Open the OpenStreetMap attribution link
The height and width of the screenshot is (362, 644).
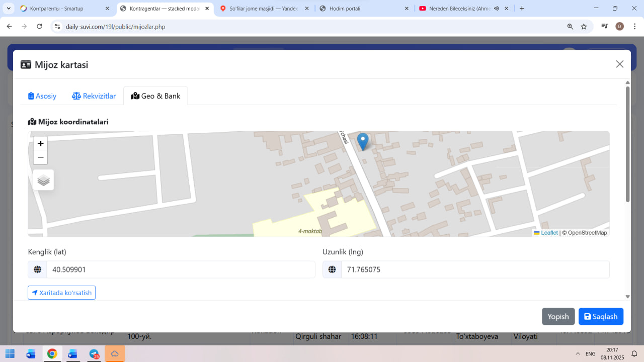click(x=587, y=233)
